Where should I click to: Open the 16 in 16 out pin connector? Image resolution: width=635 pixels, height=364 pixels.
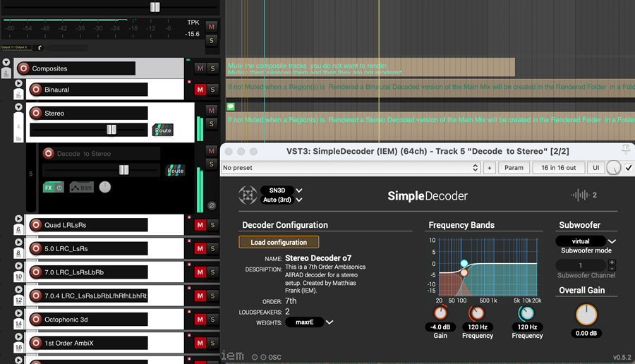tap(558, 168)
